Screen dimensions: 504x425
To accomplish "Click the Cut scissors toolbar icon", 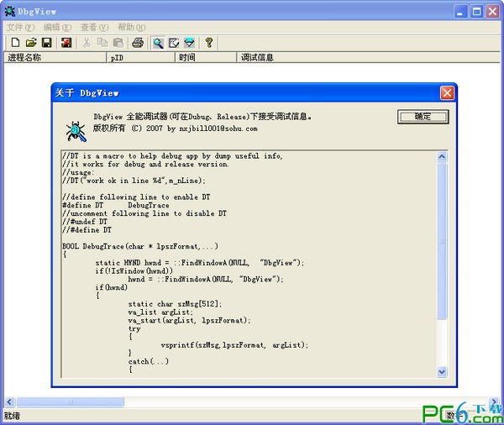I will [x=87, y=43].
